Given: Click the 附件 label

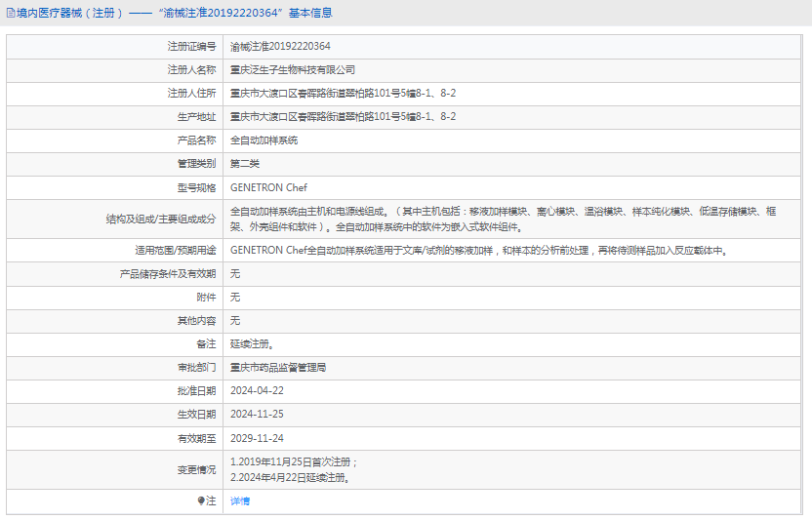Looking at the screenshot, I should tap(206, 298).
